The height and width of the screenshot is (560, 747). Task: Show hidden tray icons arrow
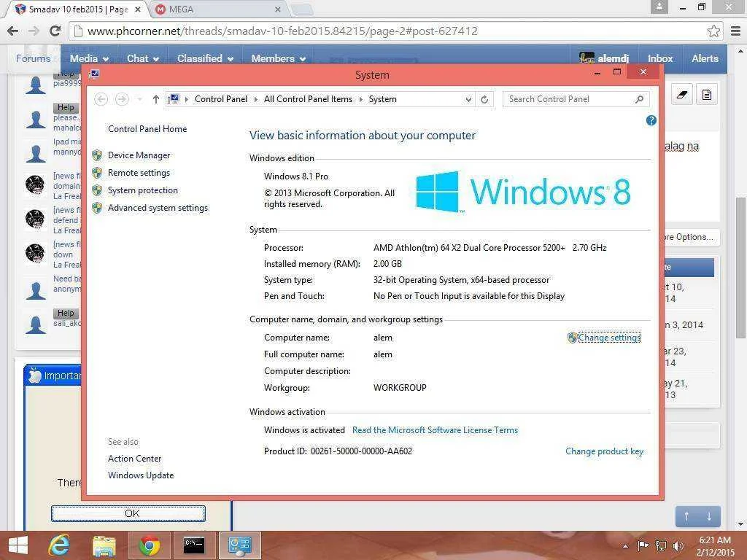[625, 545]
